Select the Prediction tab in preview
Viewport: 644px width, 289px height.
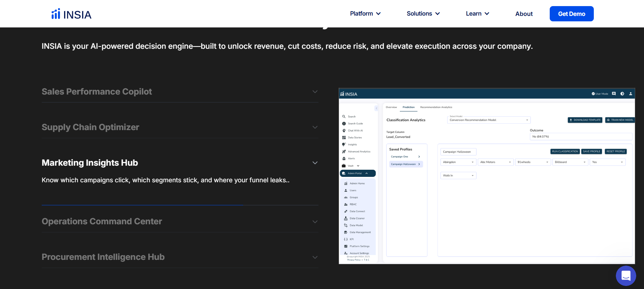tap(409, 107)
